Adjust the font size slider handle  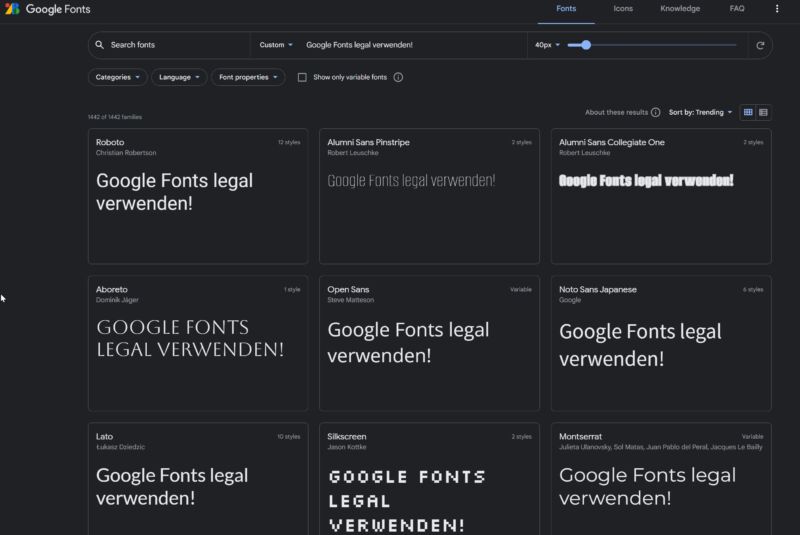(586, 45)
